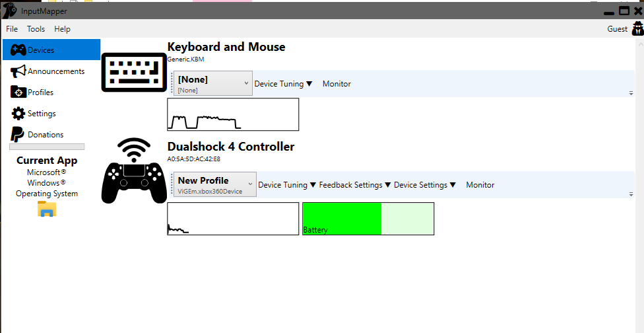
Task: Click Monitor for Keyboard and Mouse
Action: [x=337, y=84]
